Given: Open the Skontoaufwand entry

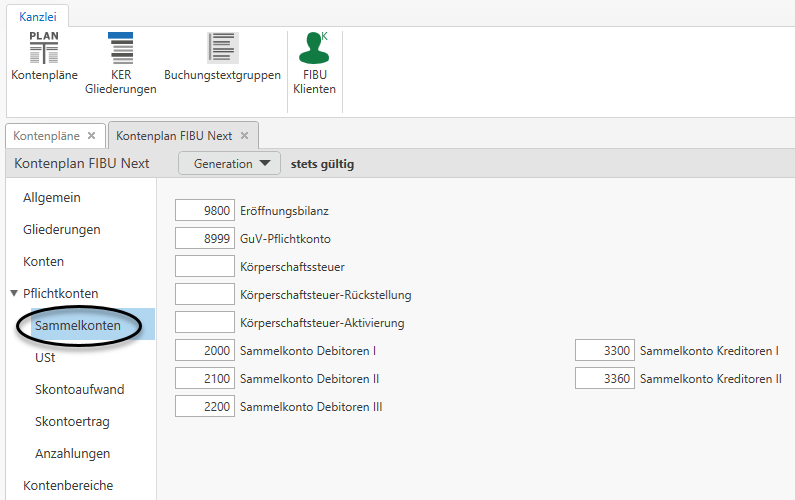Looking at the screenshot, I should tap(79, 390).
